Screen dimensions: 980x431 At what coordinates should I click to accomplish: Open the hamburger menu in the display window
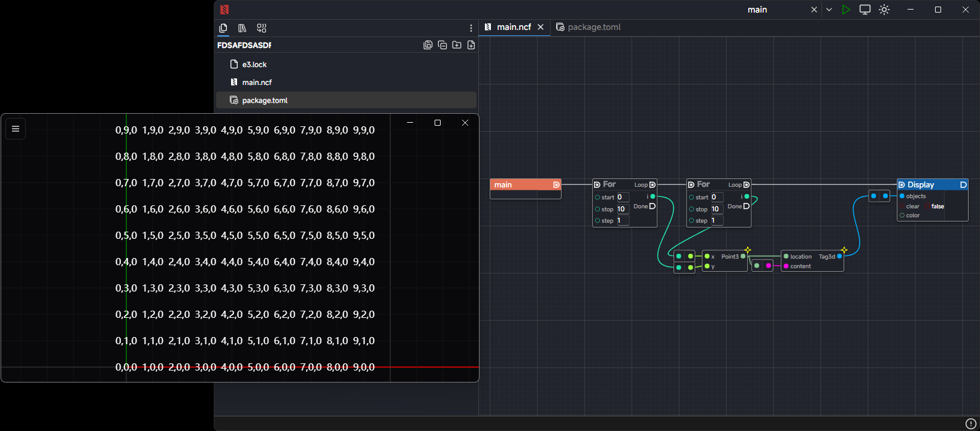[16, 129]
